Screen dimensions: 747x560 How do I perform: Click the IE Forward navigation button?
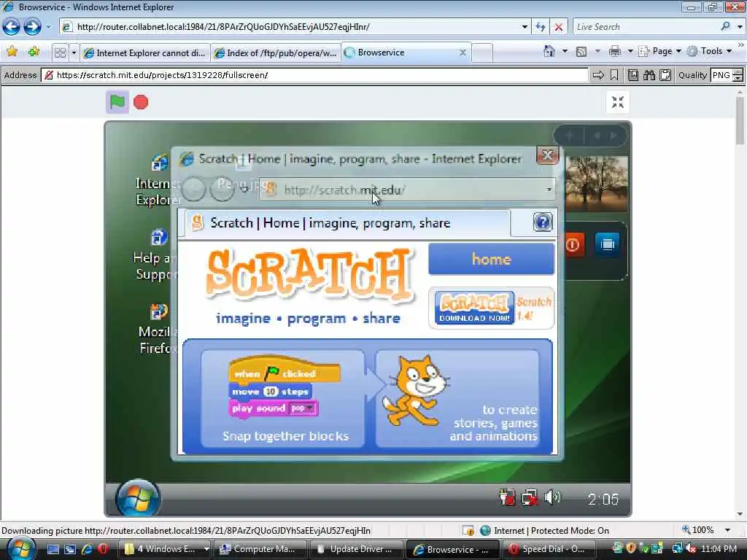point(32,27)
